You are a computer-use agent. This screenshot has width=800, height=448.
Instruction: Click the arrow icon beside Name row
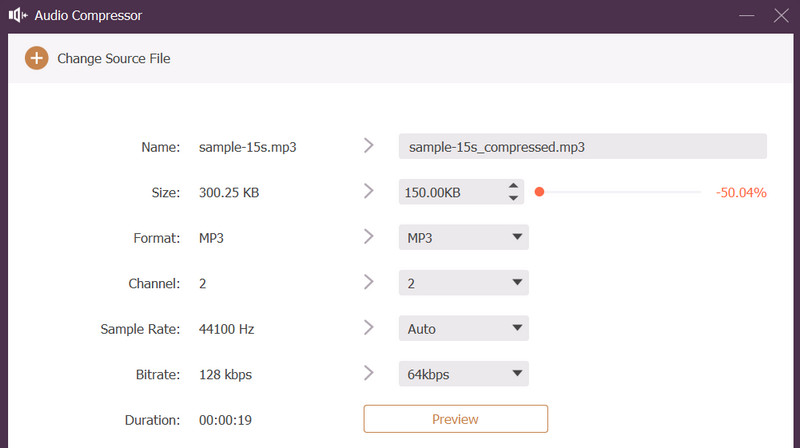coord(369,146)
